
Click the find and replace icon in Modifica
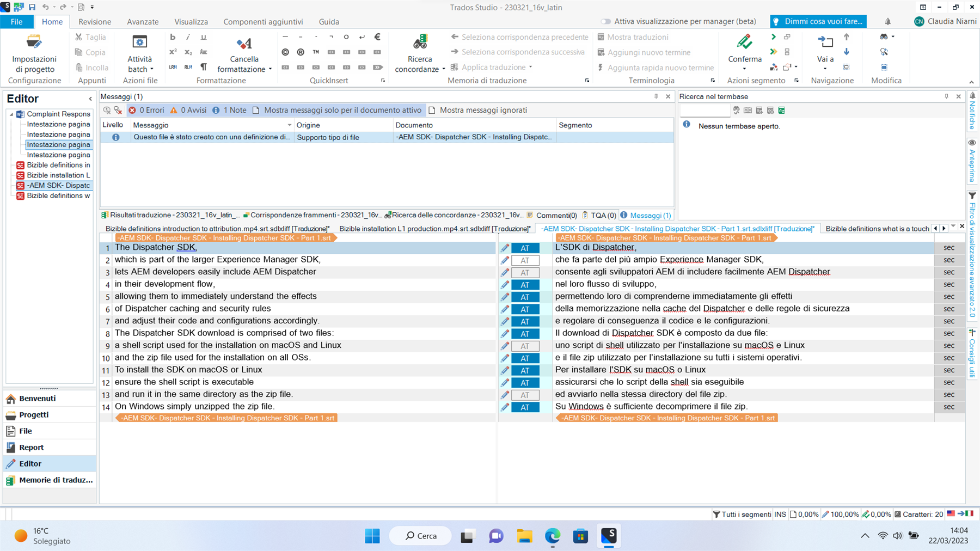coord(884,52)
